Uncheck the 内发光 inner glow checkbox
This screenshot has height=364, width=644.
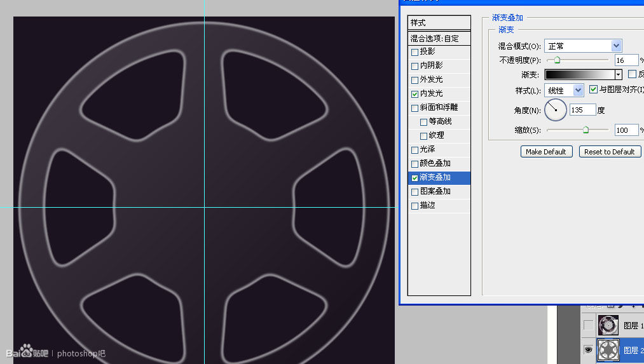click(415, 94)
